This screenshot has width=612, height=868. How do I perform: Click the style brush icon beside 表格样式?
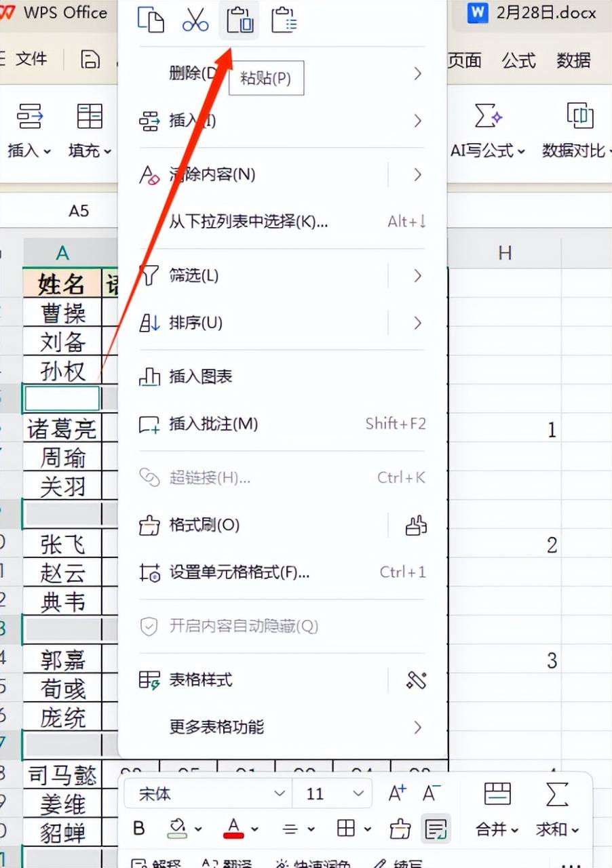(x=417, y=679)
